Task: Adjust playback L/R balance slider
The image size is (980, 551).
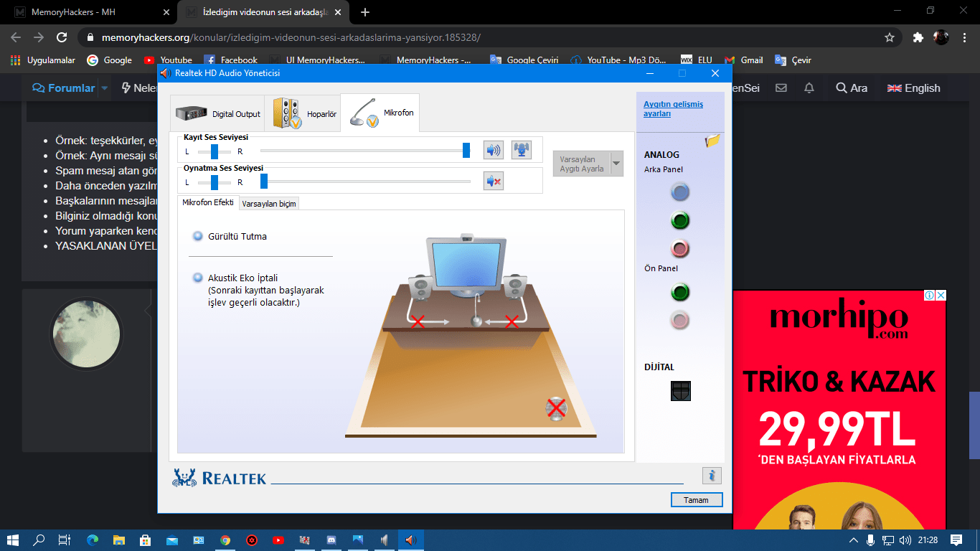Action: (214, 182)
